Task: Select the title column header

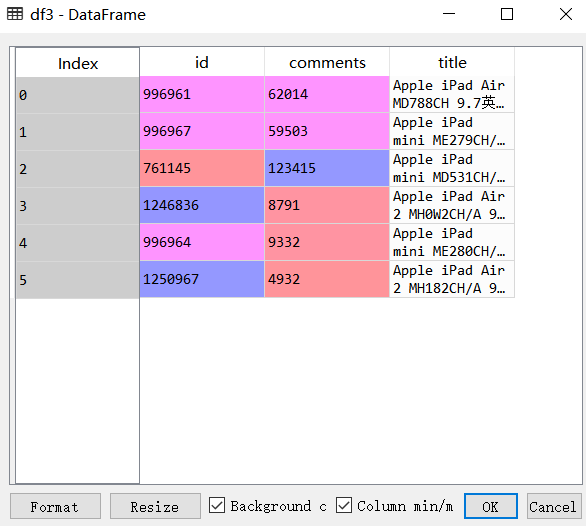Action: coord(452,62)
